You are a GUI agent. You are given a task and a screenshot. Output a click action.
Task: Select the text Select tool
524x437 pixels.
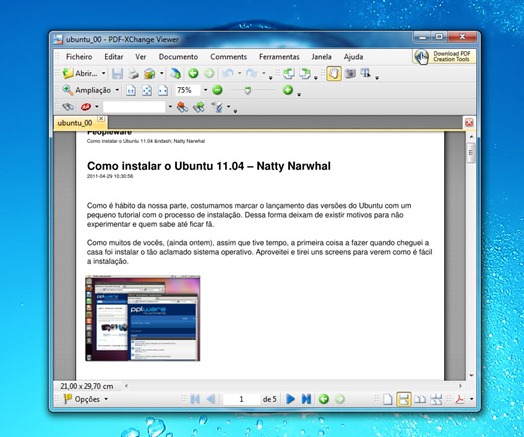pyautogui.click(x=366, y=73)
